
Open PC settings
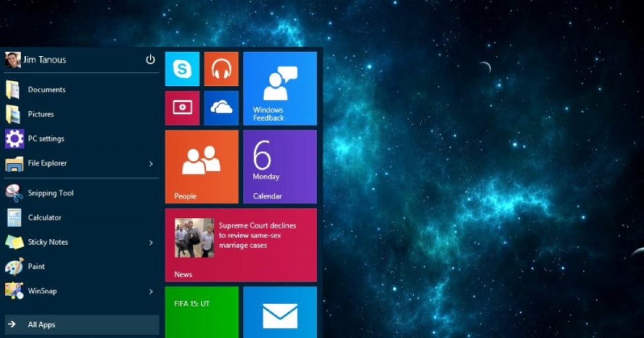pos(46,139)
